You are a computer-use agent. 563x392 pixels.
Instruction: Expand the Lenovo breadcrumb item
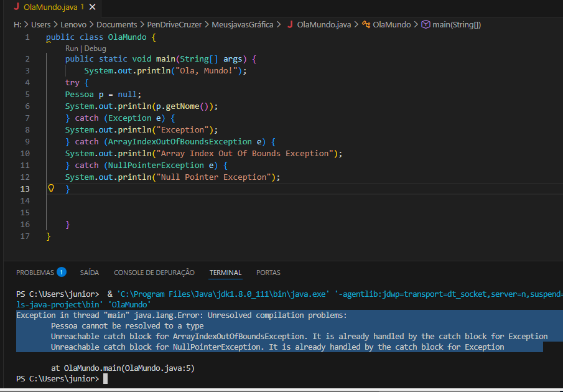[x=73, y=25]
